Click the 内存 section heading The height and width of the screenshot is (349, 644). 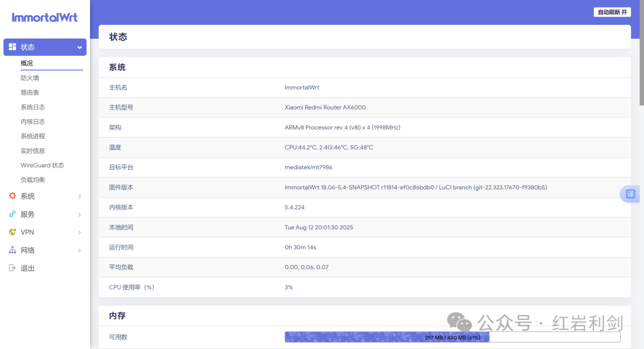click(x=117, y=316)
